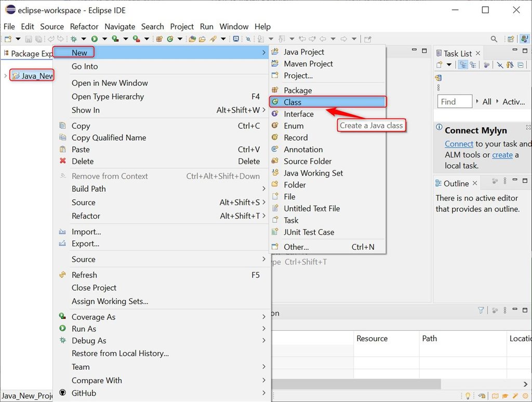Click the filter funnel icon in bottom panel
The image size is (532, 402).
pos(481,310)
